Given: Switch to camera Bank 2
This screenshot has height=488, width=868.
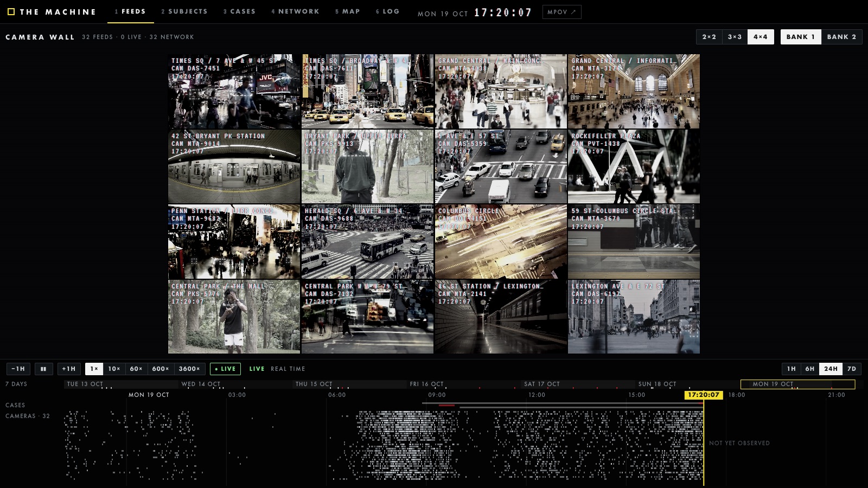Looking at the screenshot, I should click(x=841, y=37).
